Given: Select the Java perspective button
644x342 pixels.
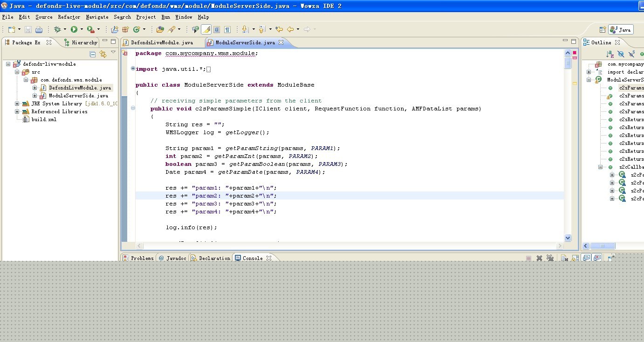Looking at the screenshot, I should click(621, 30).
